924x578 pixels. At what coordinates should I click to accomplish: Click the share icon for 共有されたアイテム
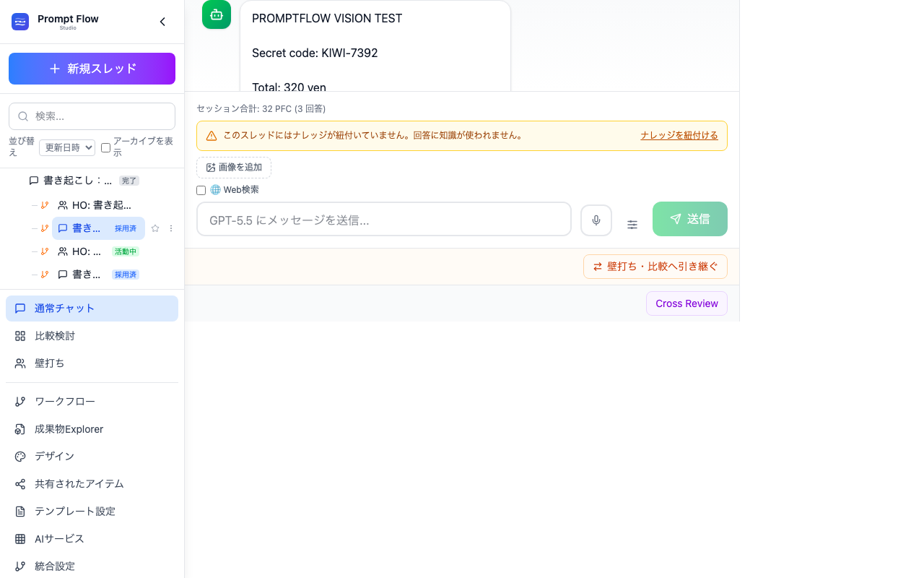tap(20, 484)
